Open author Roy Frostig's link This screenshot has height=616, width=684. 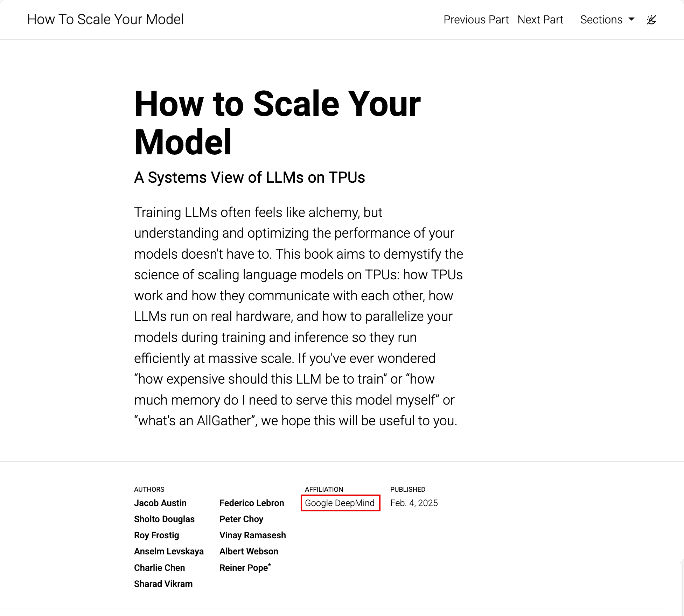tap(156, 535)
